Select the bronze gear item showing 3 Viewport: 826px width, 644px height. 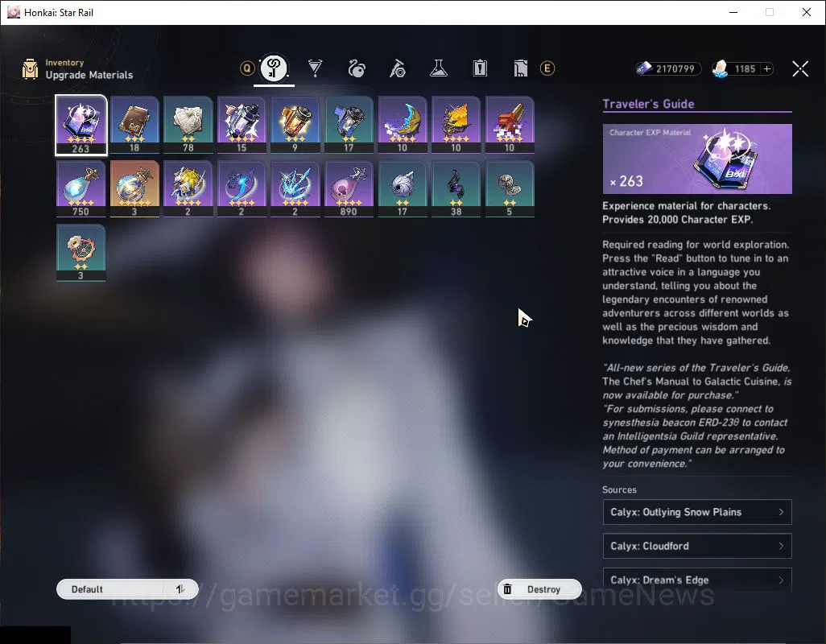click(81, 253)
